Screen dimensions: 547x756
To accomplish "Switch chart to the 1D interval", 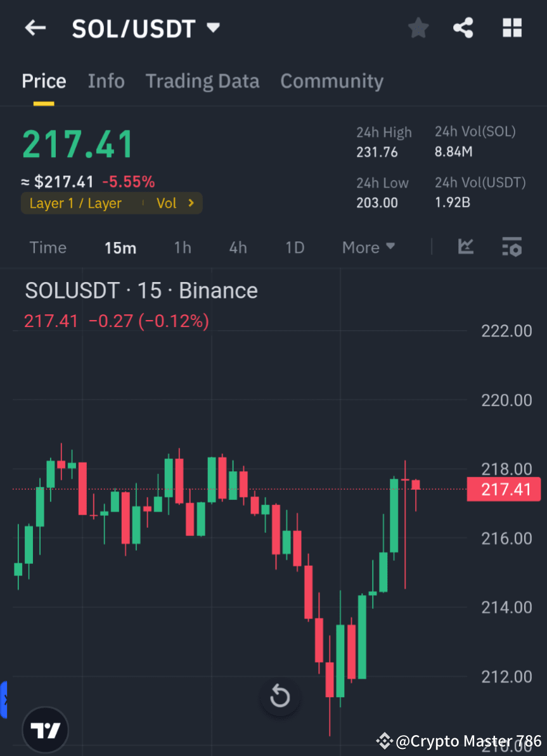I will coord(294,248).
